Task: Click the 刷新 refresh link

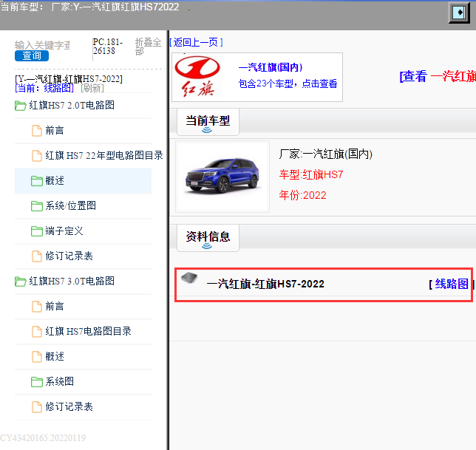Action: pyautogui.click(x=92, y=89)
